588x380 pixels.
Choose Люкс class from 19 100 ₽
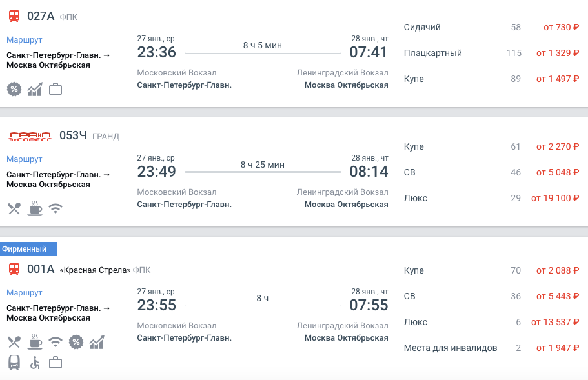491,198
